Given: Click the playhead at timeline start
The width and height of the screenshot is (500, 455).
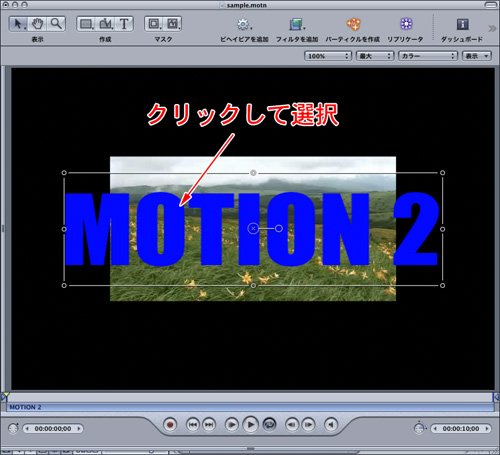Looking at the screenshot, I should coord(5,396).
